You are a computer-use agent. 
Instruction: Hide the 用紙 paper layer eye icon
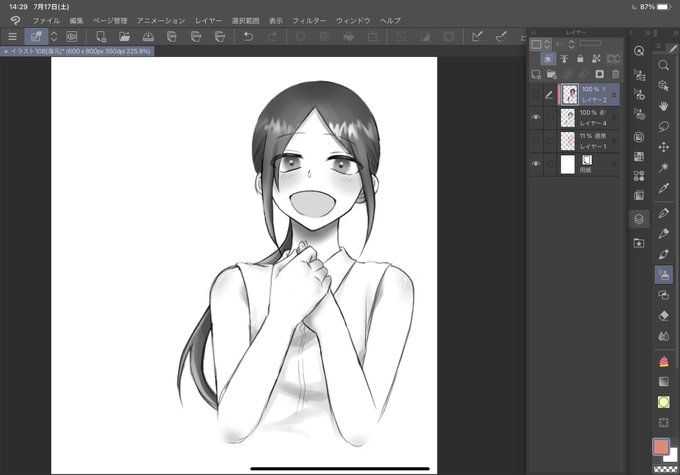point(536,164)
